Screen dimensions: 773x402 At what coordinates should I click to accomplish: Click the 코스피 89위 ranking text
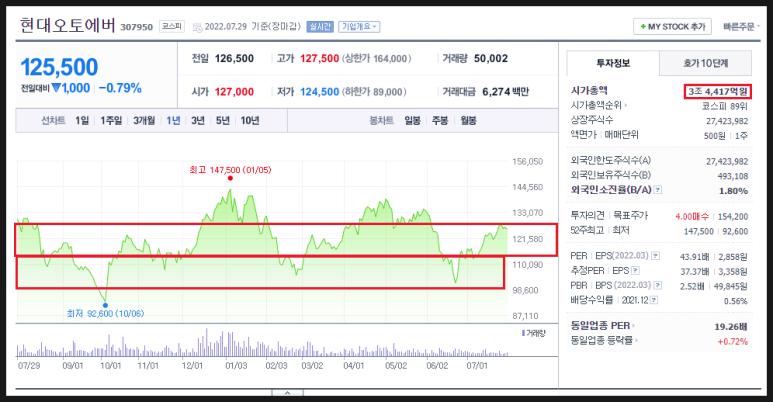point(725,106)
